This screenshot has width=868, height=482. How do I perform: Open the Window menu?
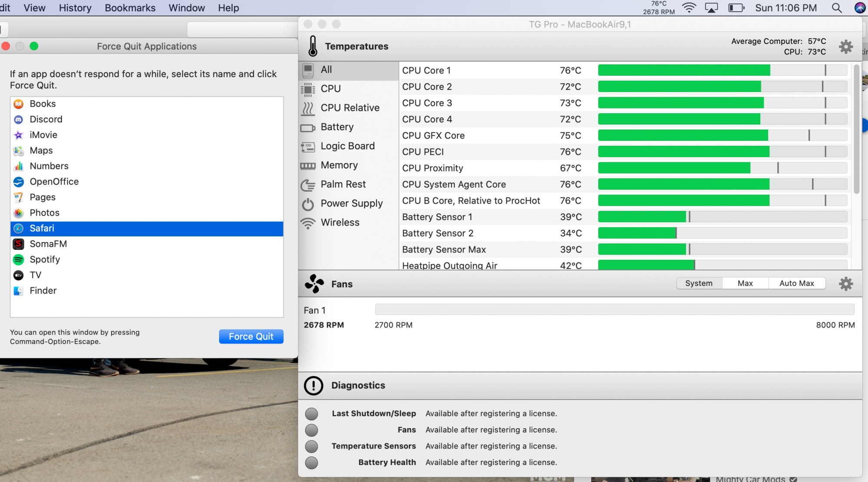[x=187, y=8]
